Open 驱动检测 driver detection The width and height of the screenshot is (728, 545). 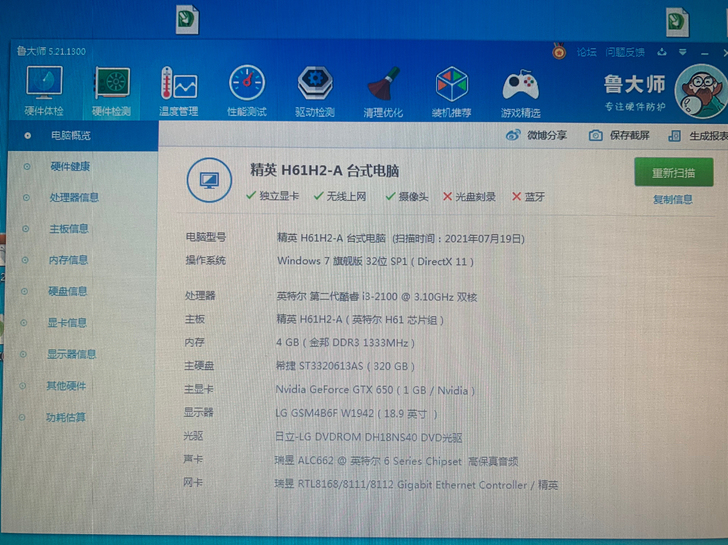[315, 91]
